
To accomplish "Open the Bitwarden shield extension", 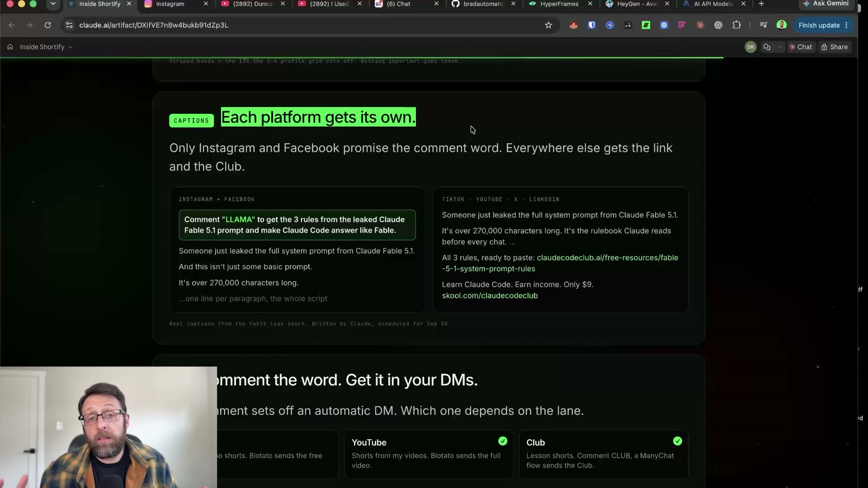I will (592, 25).
